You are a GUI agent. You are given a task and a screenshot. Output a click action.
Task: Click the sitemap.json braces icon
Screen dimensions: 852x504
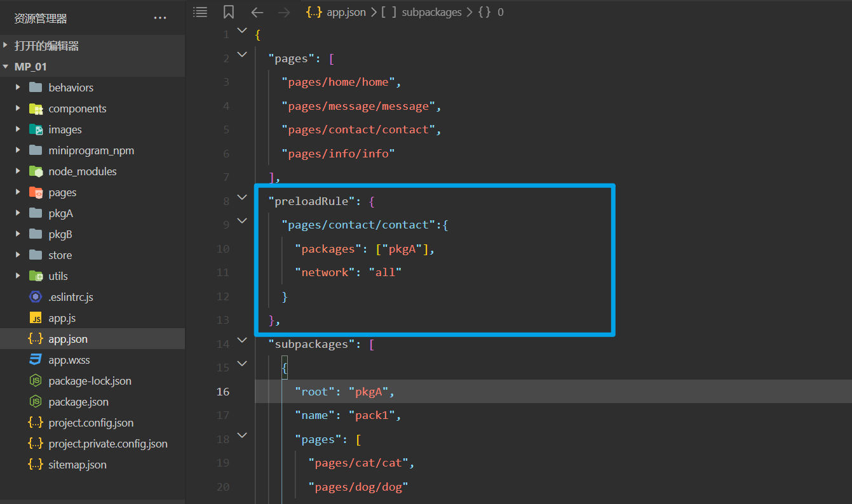[x=36, y=465]
